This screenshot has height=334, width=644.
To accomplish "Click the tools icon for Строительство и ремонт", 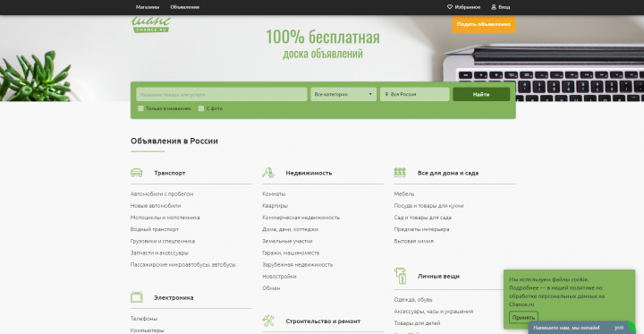I will click(x=268, y=321).
